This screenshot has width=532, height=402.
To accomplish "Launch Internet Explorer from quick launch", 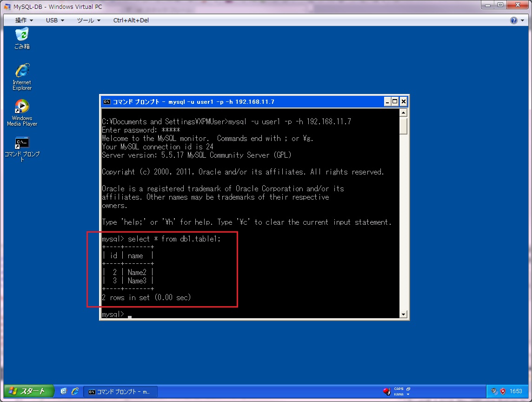I will 75,391.
